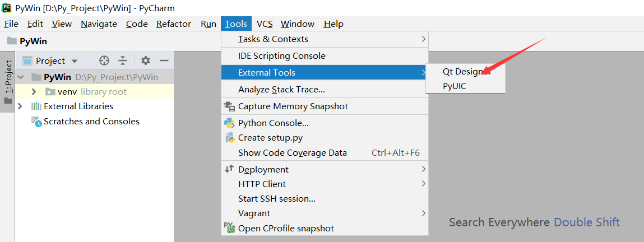
Task: Click the locate/scroll-from-source crosshair icon
Action: tap(104, 61)
